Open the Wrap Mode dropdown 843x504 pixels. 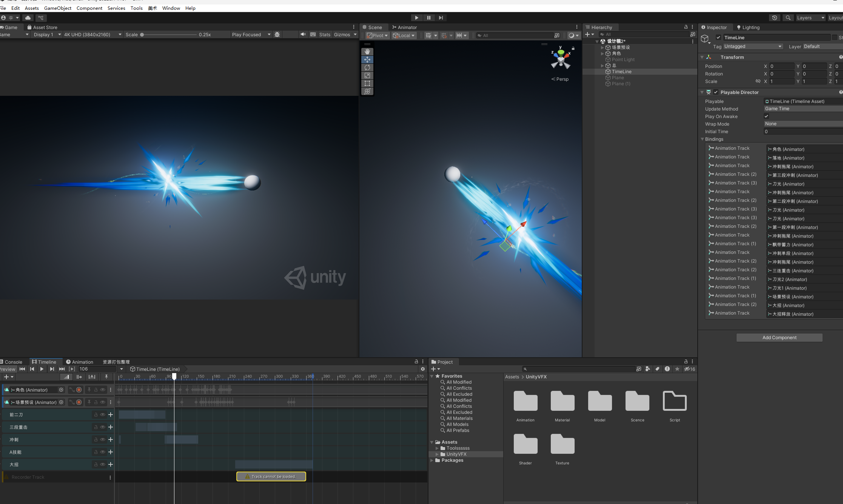pyautogui.click(x=803, y=124)
